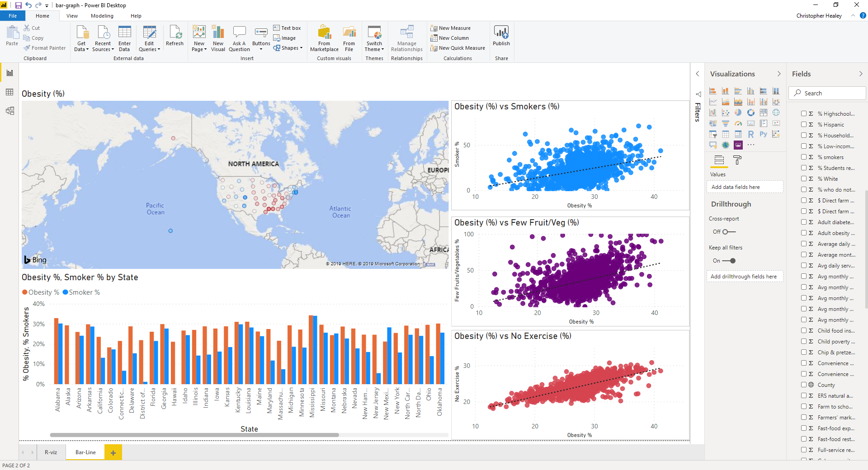Select the donut chart visual
Image resolution: width=868 pixels, height=470 pixels.
point(751,113)
